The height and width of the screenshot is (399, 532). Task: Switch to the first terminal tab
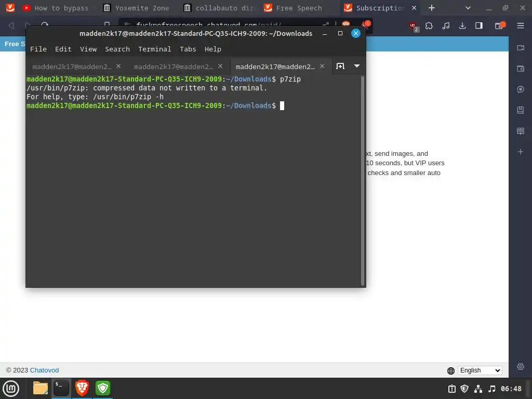tap(72, 66)
